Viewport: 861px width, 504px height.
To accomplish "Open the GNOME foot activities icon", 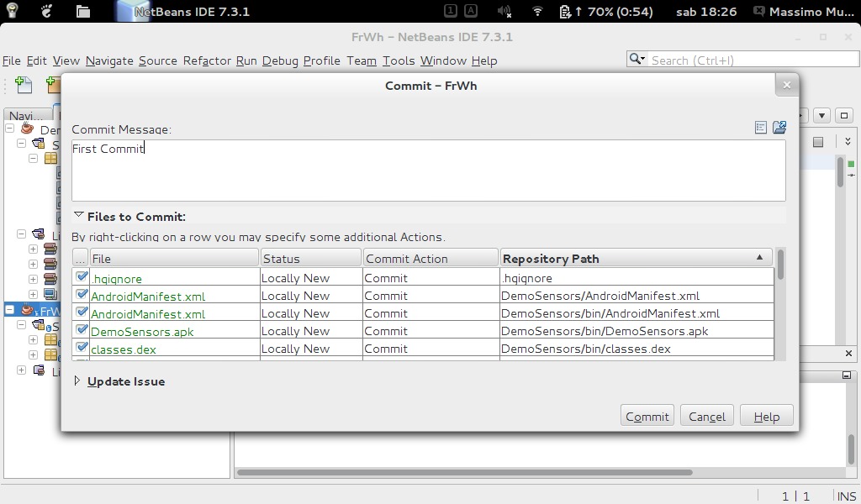I will click(47, 10).
